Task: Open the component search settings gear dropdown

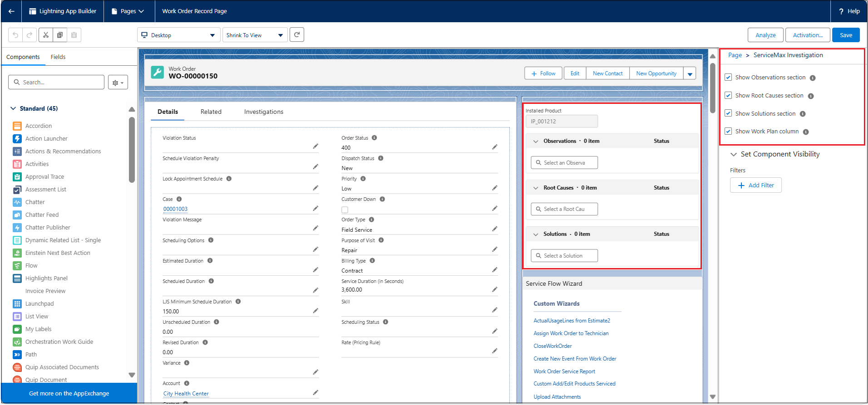Action: pos(118,82)
